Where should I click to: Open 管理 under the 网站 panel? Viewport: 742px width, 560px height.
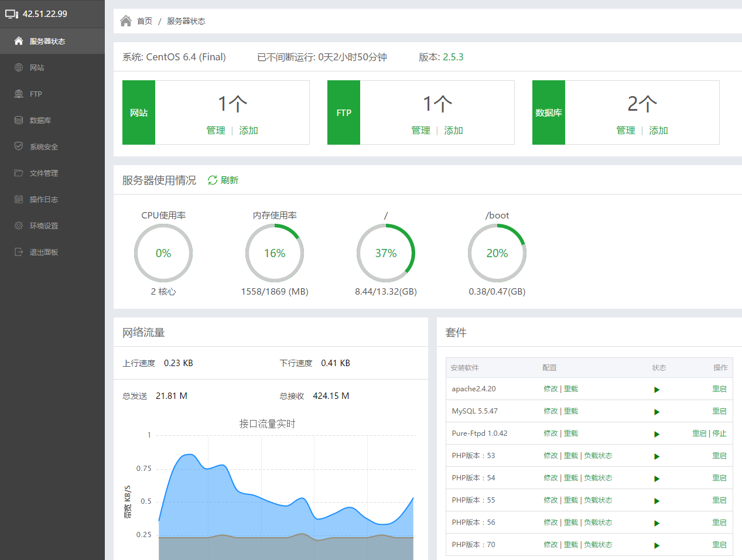tap(216, 130)
